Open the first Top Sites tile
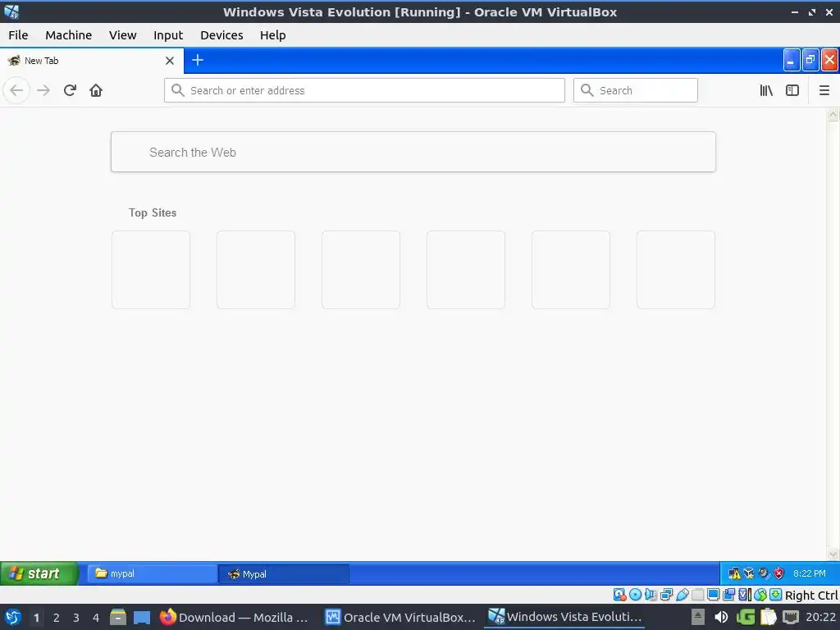The height and width of the screenshot is (630, 840). point(151,270)
